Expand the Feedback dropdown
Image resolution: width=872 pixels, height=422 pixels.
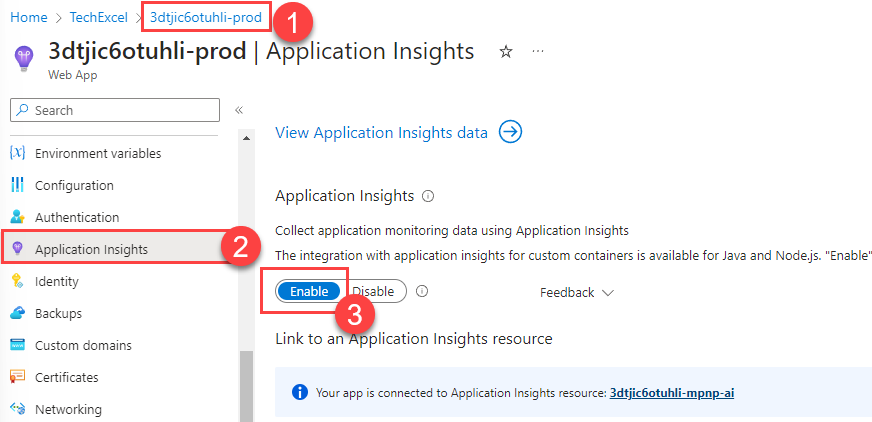[x=577, y=292]
